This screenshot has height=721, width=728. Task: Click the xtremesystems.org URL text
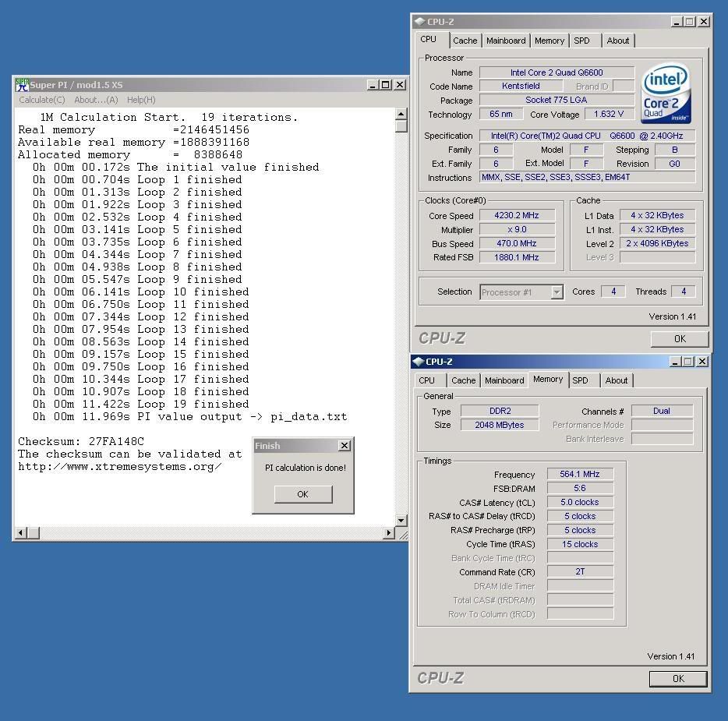(x=120, y=467)
